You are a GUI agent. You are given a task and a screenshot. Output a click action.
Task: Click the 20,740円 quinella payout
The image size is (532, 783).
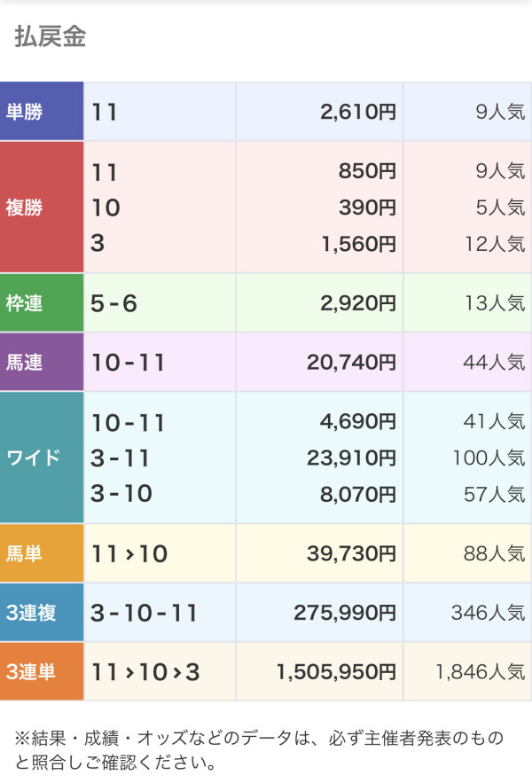351,363
